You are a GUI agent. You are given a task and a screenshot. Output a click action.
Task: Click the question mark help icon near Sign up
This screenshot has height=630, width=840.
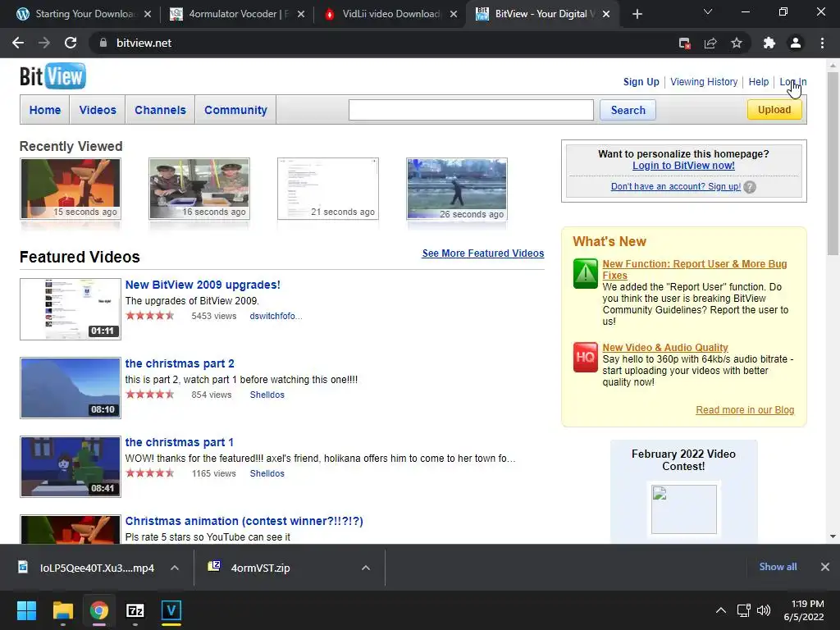[x=750, y=187]
